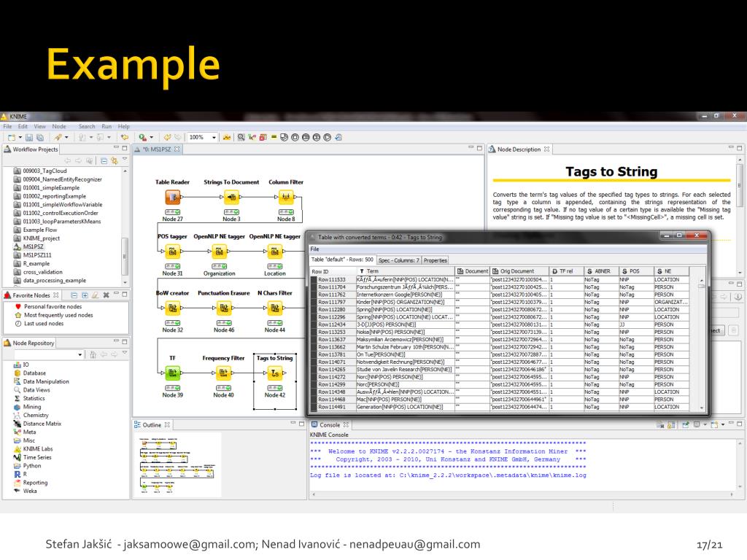Switch to the Properties tab in table window

coord(436,260)
